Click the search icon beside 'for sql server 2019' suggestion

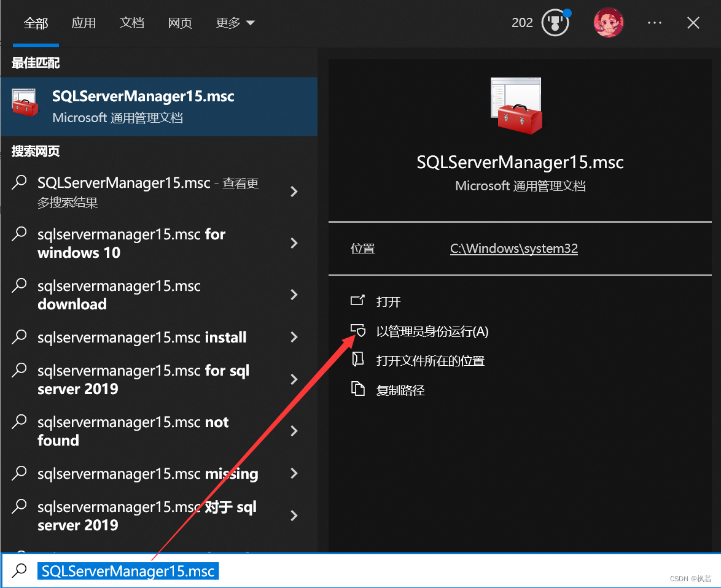[19, 369]
